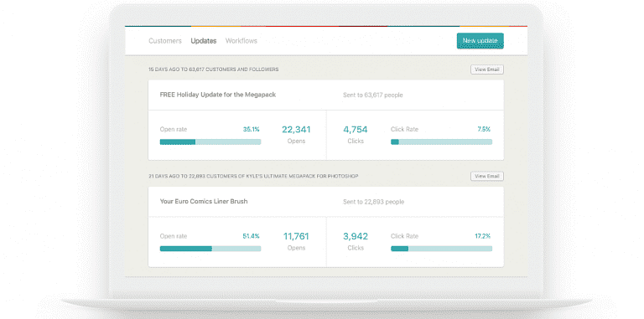Open FREE Holiday Update for the Megapack
Image resolution: width=644 pixels, height=319 pixels.
pyautogui.click(x=218, y=95)
